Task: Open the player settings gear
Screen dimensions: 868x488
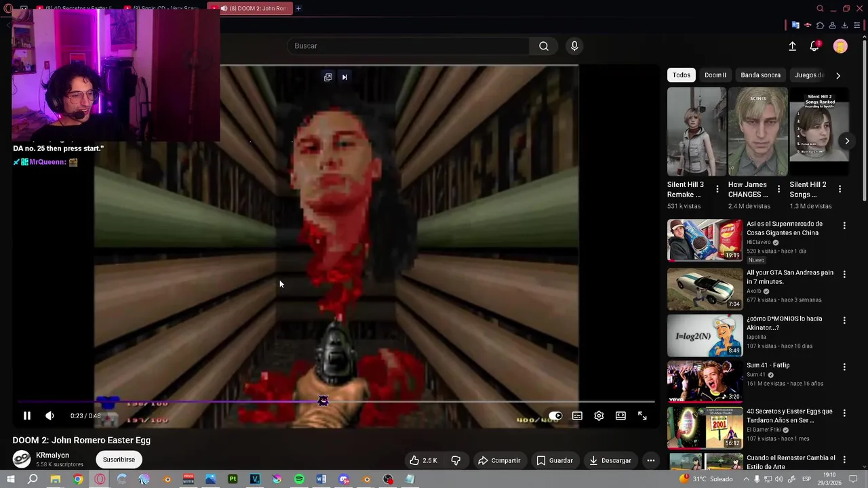Action: pyautogui.click(x=599, y=416)
